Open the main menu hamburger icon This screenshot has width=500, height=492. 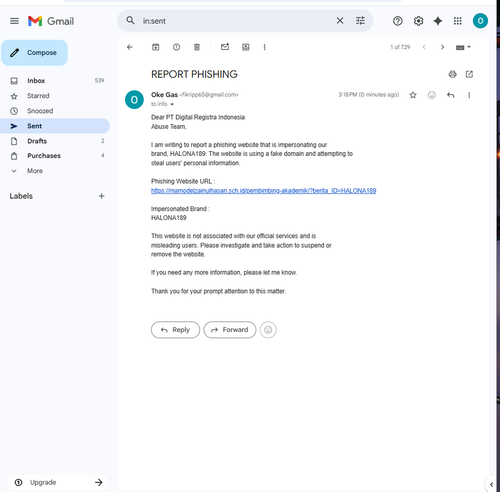[x=14, y=21]
